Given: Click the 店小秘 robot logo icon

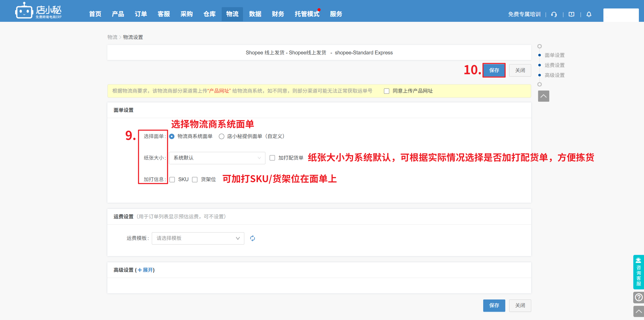Looking at the screenshot, I should [x=24, y=11].
